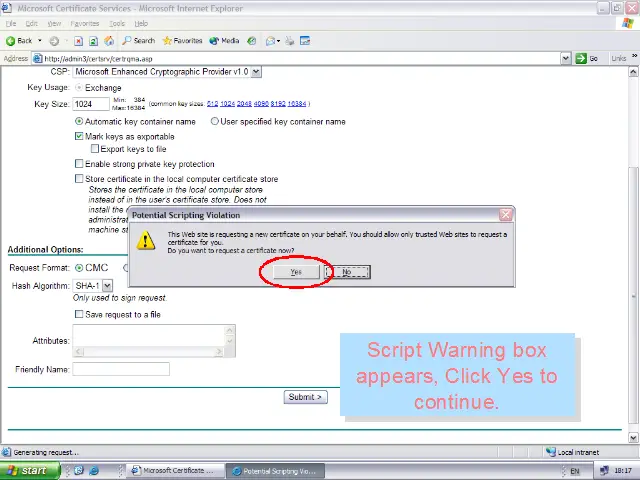Switch to Potential Scripting Violation taskbar item

276,471
